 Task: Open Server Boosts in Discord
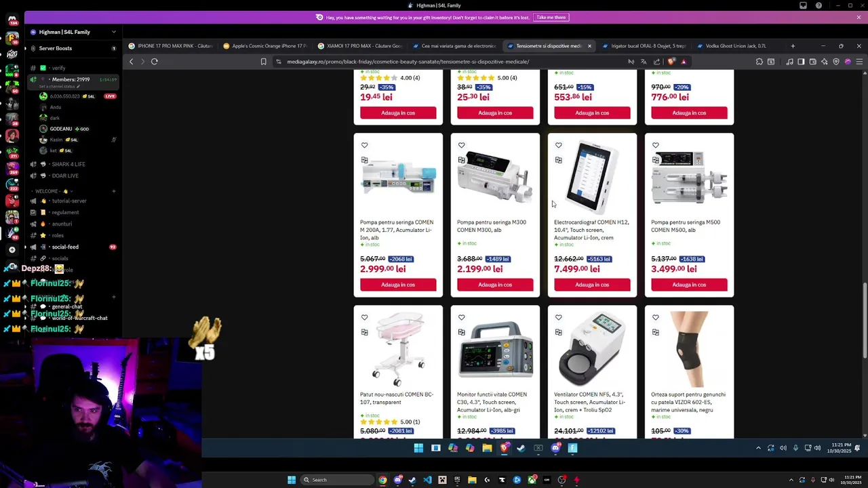pos(73,48)
